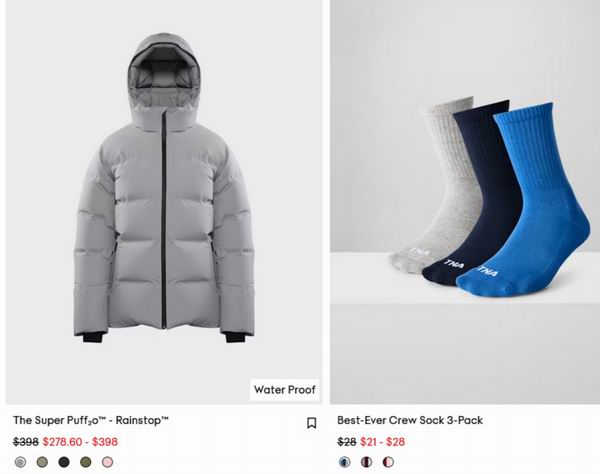Select the dark olive jacket color swatch
This screenshot has height=474, width=600.
tap(86, 462)
